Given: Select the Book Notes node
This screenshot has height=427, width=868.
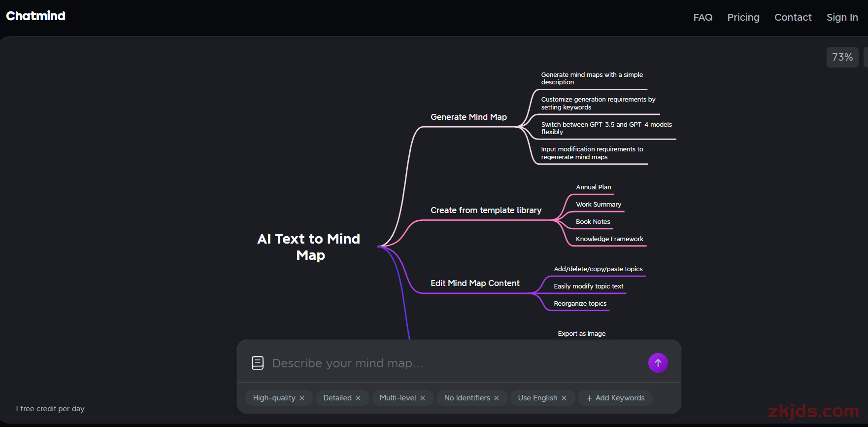Looking at the screenshot, I should [593, 222].
